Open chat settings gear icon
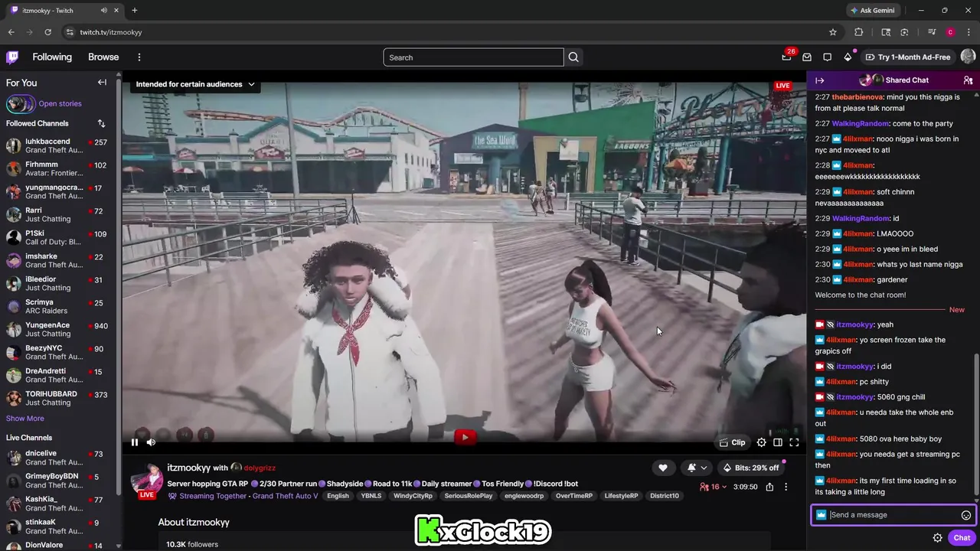 [x=937, y=538]
